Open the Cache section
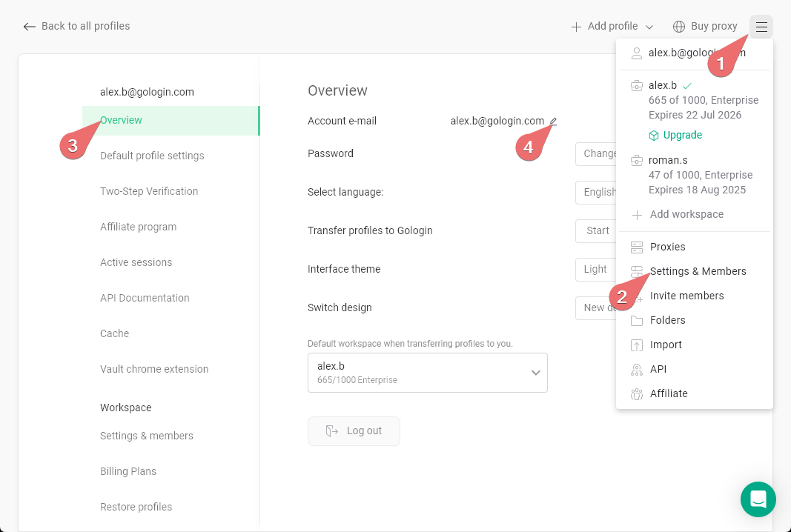 pyautogui.click(x=114, y=334)
